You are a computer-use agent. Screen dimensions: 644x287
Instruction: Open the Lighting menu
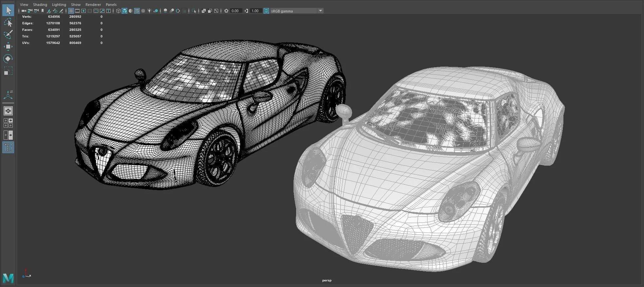tap(59, 5)
